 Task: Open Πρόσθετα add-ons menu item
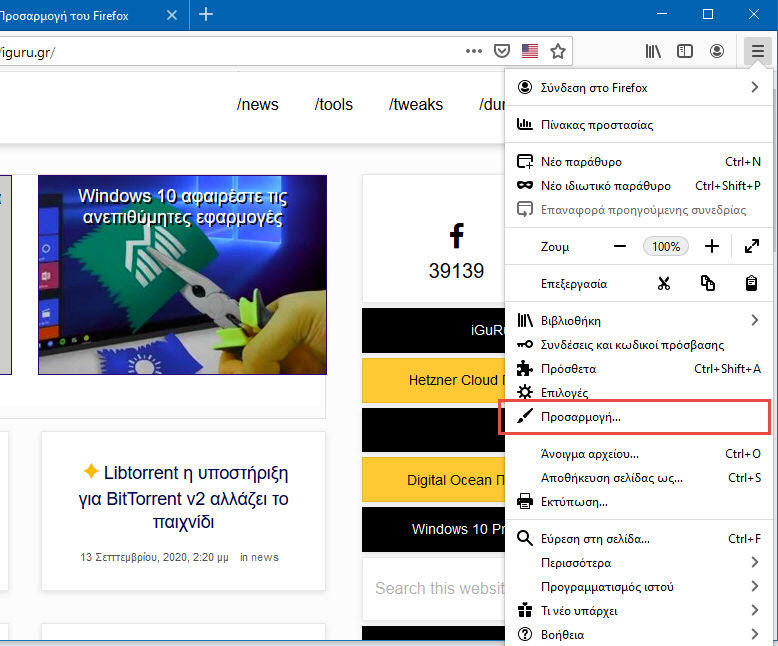click(638, 369)
